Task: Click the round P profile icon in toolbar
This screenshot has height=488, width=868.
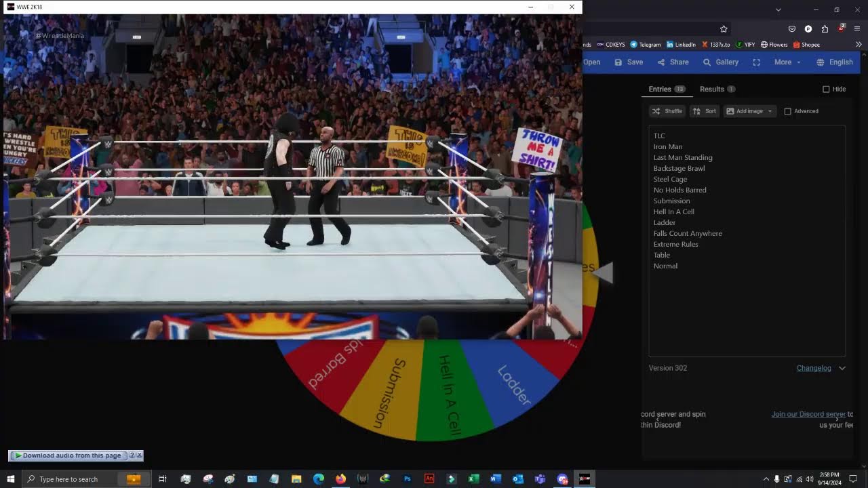Action: [808, 29]
